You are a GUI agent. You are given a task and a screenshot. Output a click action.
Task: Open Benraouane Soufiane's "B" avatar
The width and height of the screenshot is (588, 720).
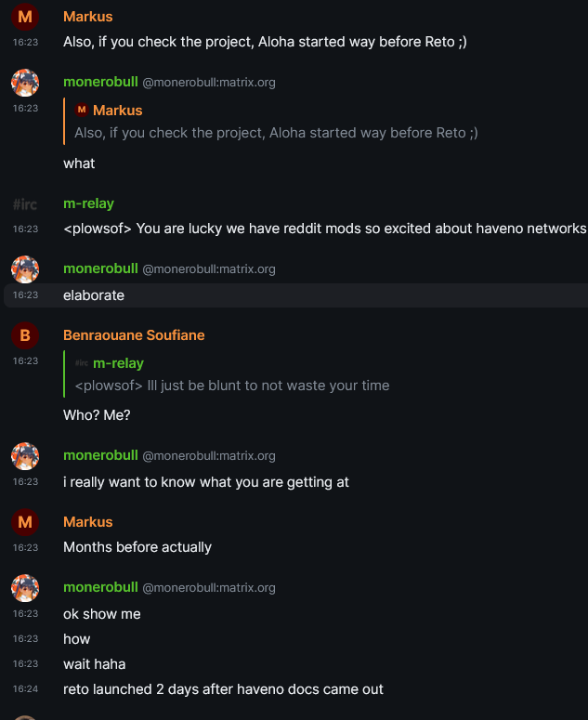pyautogui.click(x=25, y=335)
